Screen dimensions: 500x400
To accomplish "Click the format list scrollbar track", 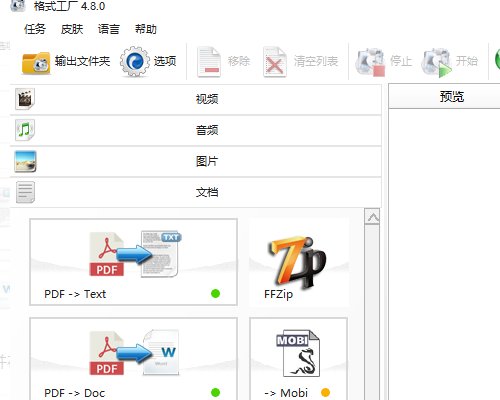I will tap(372, 312).
